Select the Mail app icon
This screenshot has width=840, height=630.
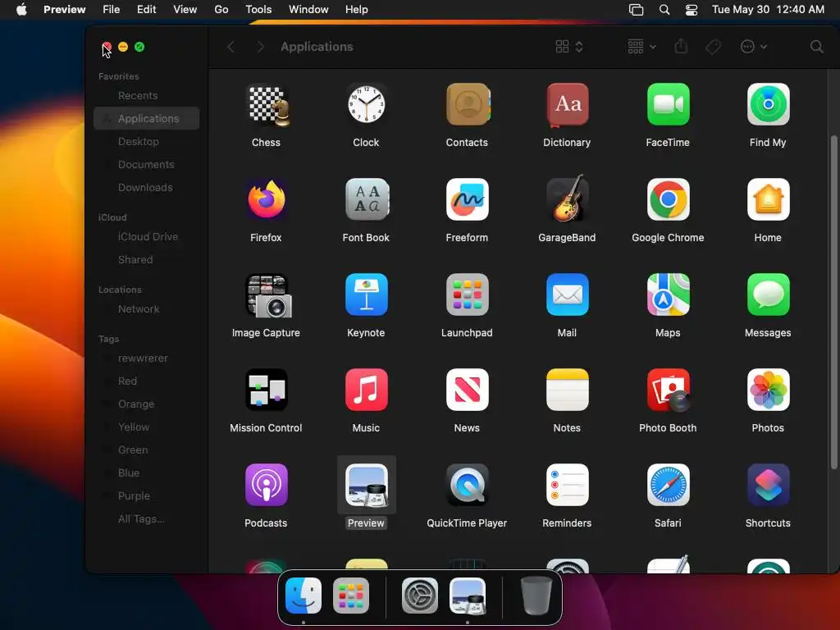[567, 294]
